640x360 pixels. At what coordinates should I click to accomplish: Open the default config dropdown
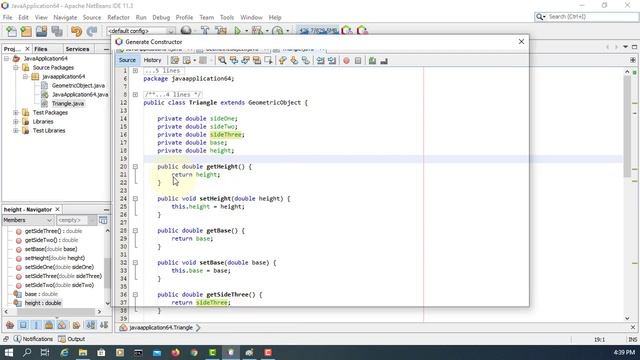(141, 31)
